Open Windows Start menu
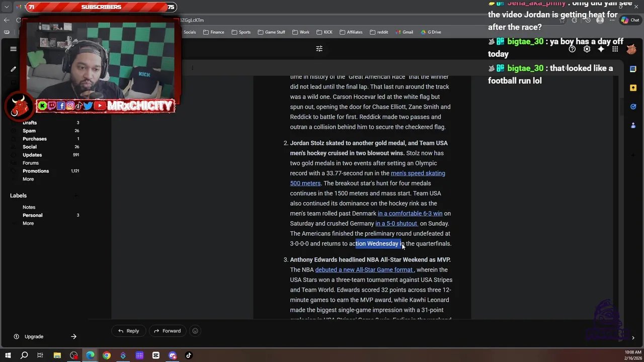Image resolution: width=644 pixels, height=362 pixels. (8, 355)
